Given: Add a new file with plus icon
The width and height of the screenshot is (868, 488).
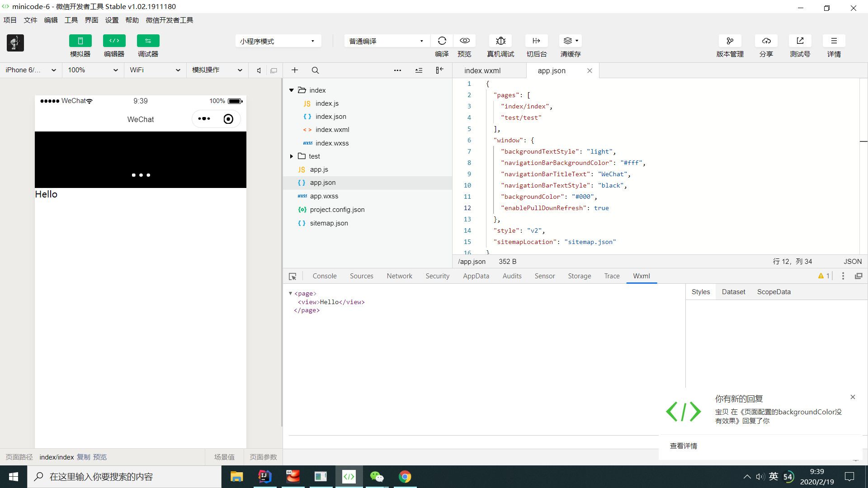Looking at the screenshot, I should tap(295, 70).
